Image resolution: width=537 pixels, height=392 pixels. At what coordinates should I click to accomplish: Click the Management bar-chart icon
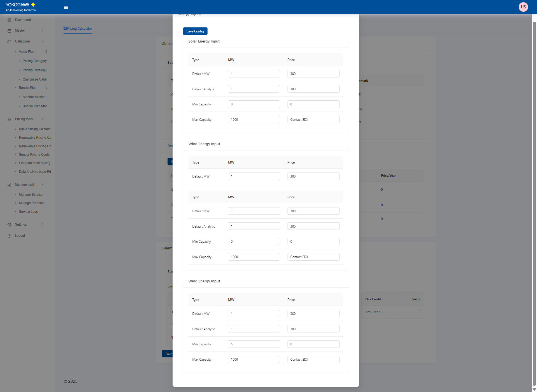pos(9,185)
